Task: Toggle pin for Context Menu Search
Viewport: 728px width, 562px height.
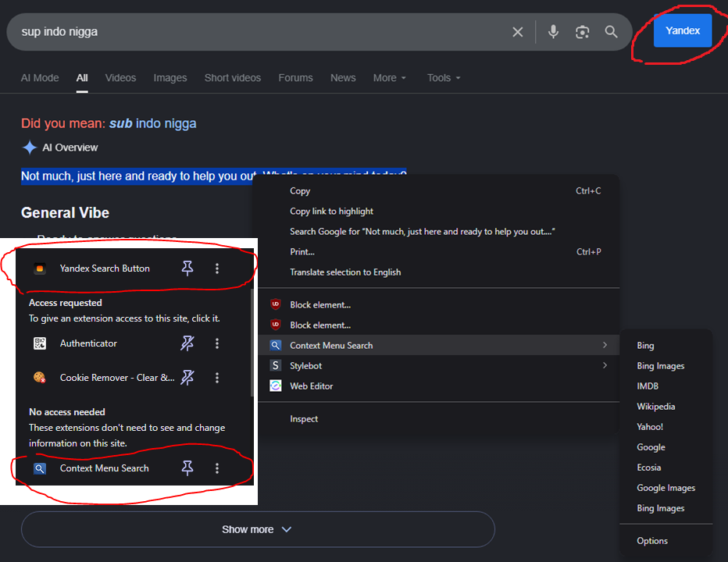Action: (x=187, y=468)
